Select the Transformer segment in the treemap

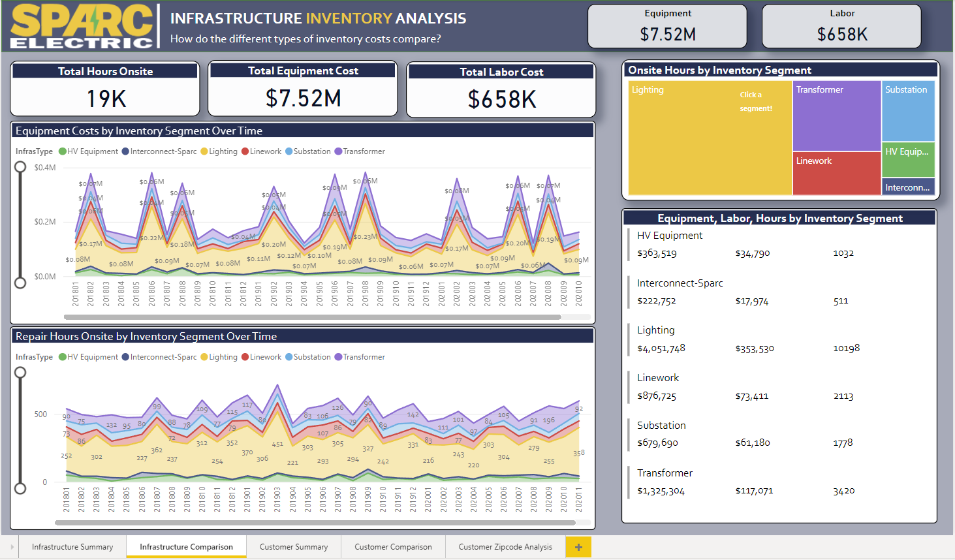tap(837, 116)
